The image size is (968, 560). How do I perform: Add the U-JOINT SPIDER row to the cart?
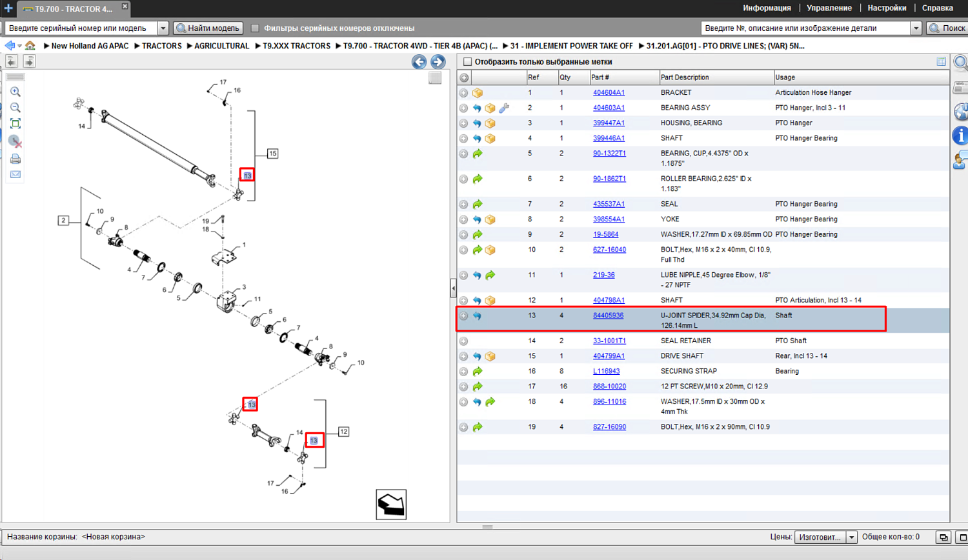point(463,316)
